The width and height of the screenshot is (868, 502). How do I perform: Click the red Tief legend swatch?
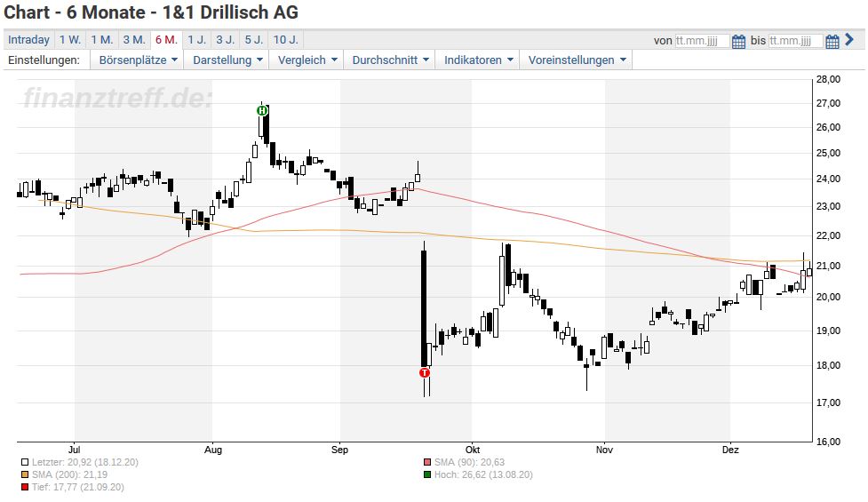(x=24, y=488)
